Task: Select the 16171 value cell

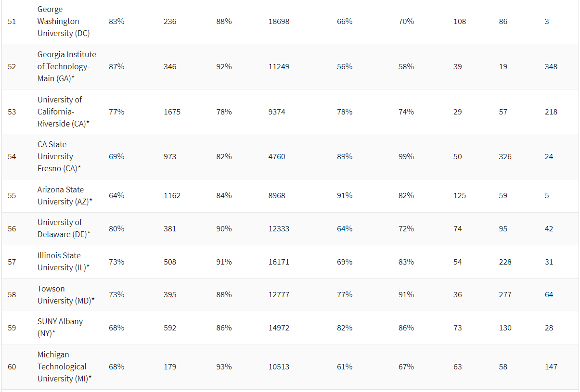Action: pos(279,262)
